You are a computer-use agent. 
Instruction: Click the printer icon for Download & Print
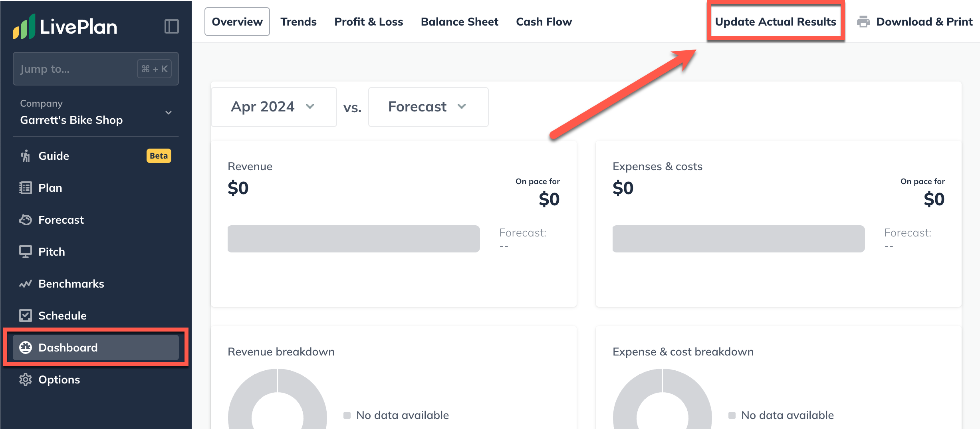coord(863,22)
